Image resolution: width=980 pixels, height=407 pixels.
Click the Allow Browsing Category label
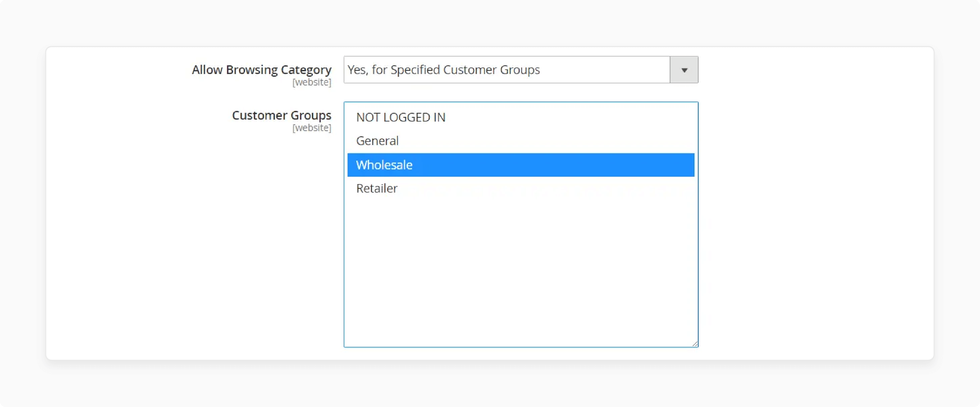pyautogui.click(x=261, y=70)
